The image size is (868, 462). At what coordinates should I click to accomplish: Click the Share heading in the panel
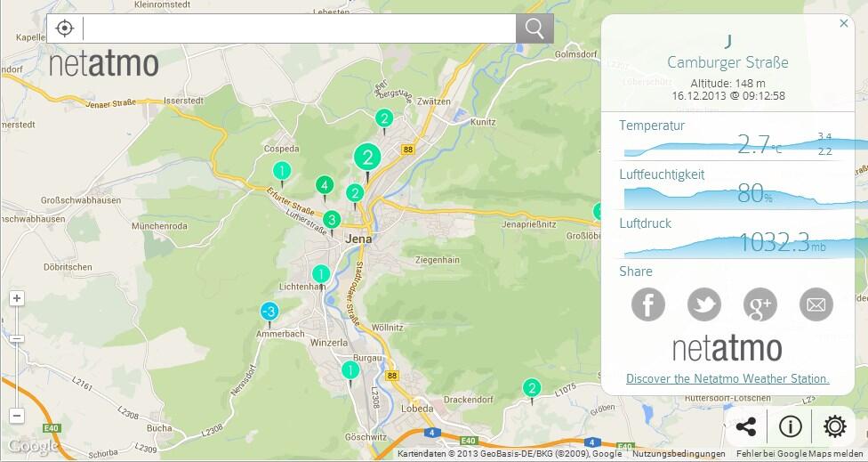tap(636, 272)
